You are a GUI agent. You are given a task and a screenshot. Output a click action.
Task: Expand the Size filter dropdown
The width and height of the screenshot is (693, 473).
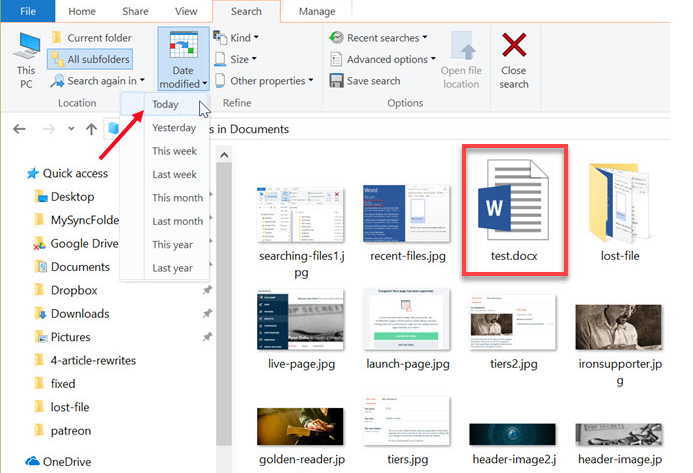pyautogui.click(x=238, y=60)
